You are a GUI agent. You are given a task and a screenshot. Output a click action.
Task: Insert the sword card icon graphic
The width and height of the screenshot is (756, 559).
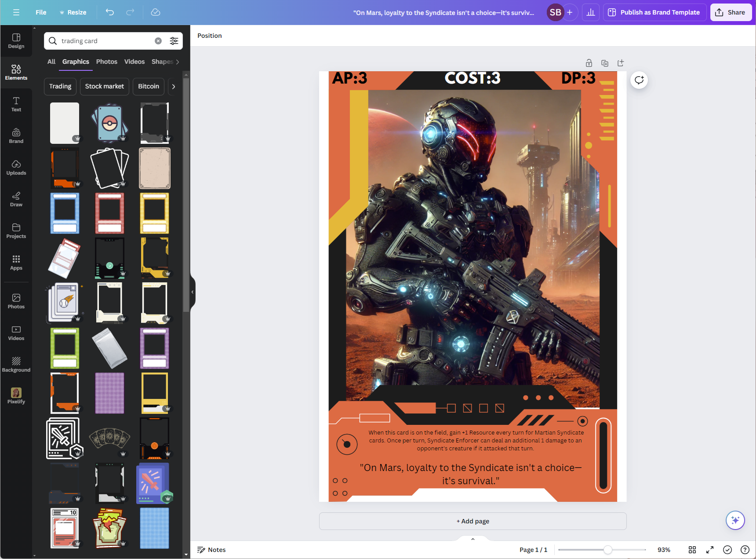[65, 438]
